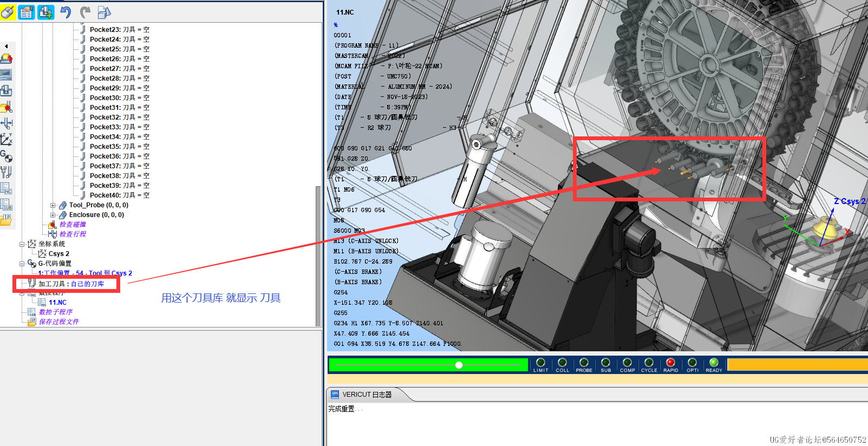Click the 11.NC title in the viewport
This screenshot has height=446, width=868.
click(x=345, y=12)
